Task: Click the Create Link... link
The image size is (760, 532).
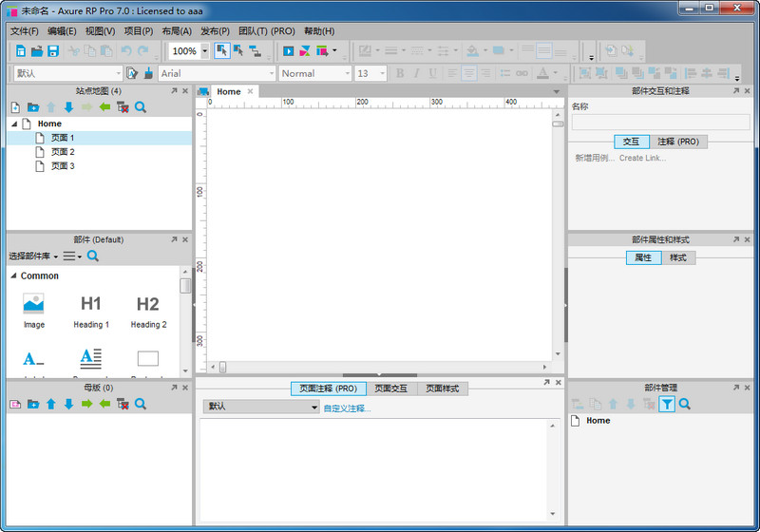Action: [643, 158]
